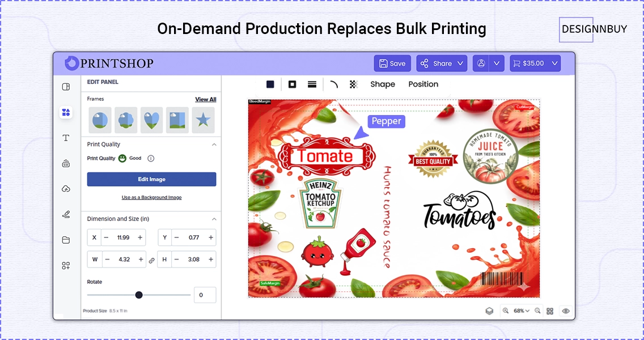Choose the heart frame thumbnail
Screen dimensions: 644x340
click(151, 120)
